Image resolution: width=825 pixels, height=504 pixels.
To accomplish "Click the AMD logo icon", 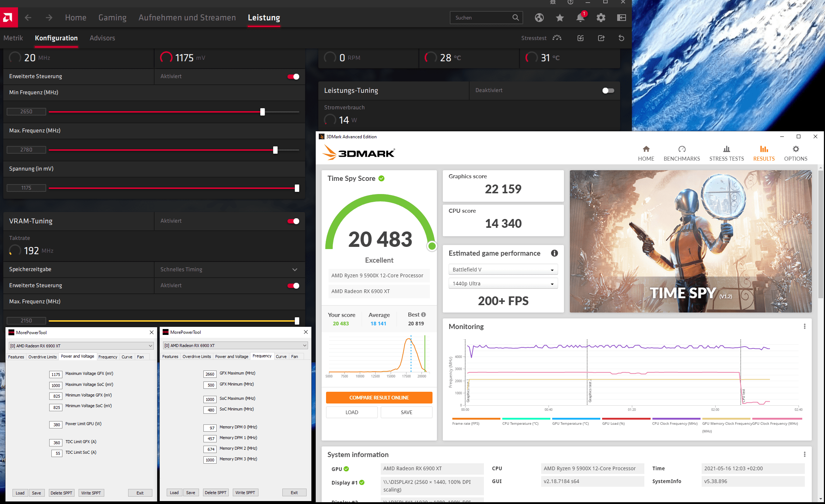I will click(8, 17).
